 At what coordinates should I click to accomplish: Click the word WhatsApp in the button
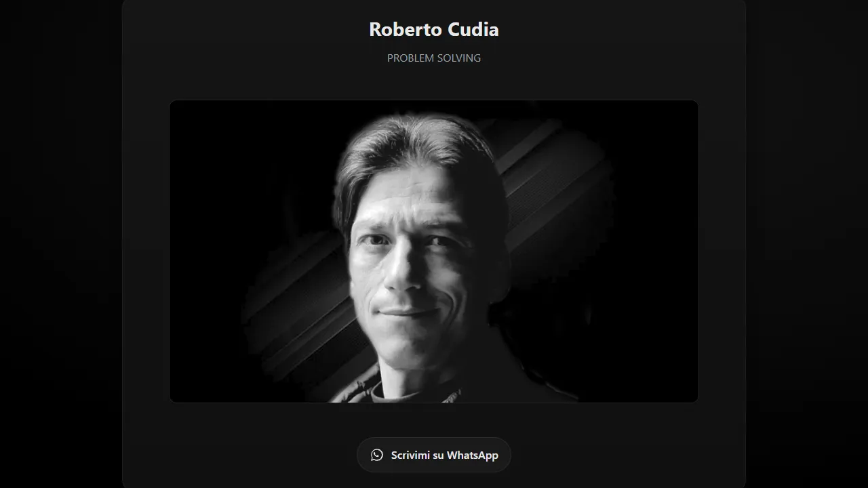click(473, 455)
